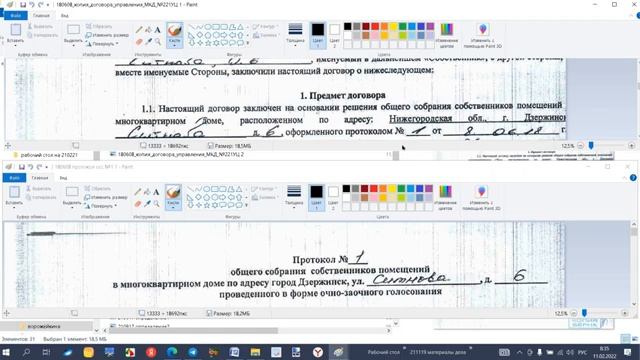Select Eraser tool in договора Paint window
Screen dimensions: 640x360
(139, 42)
